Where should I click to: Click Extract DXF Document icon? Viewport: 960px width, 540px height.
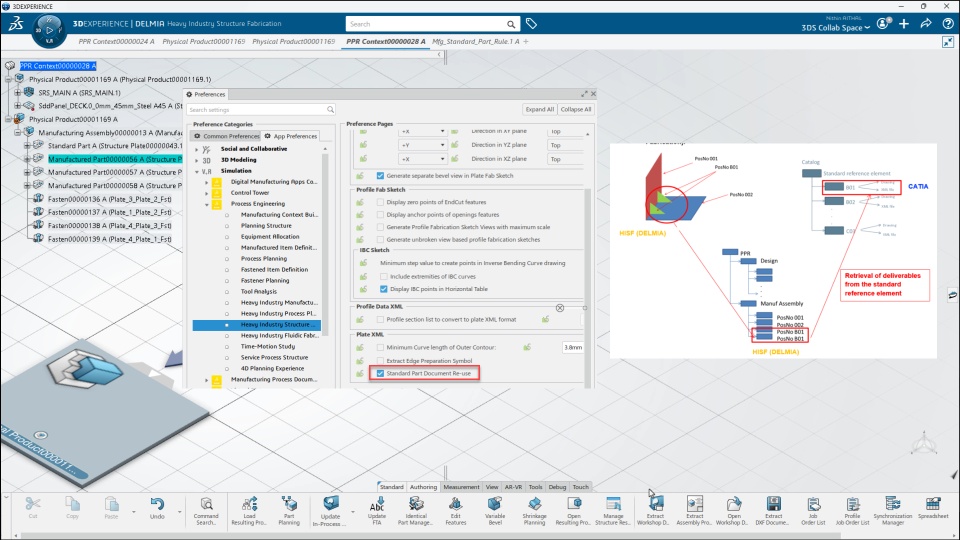[773, 504]
